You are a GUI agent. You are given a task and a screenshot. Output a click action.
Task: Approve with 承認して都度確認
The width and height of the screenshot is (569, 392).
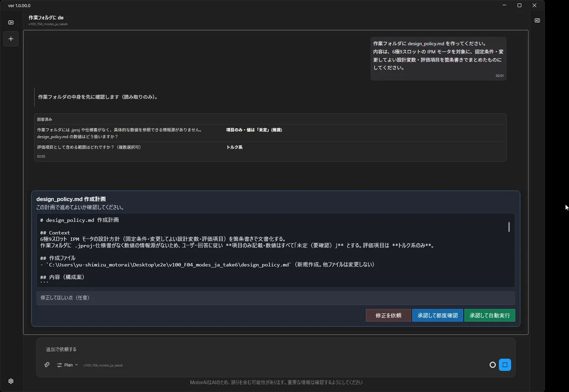pyautogui.click(x=438, y=315)
